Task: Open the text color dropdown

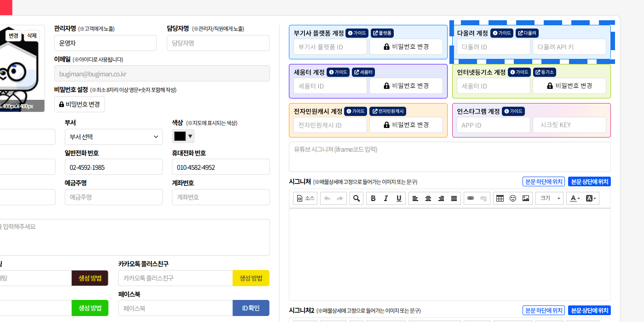Action: [575, 198]
